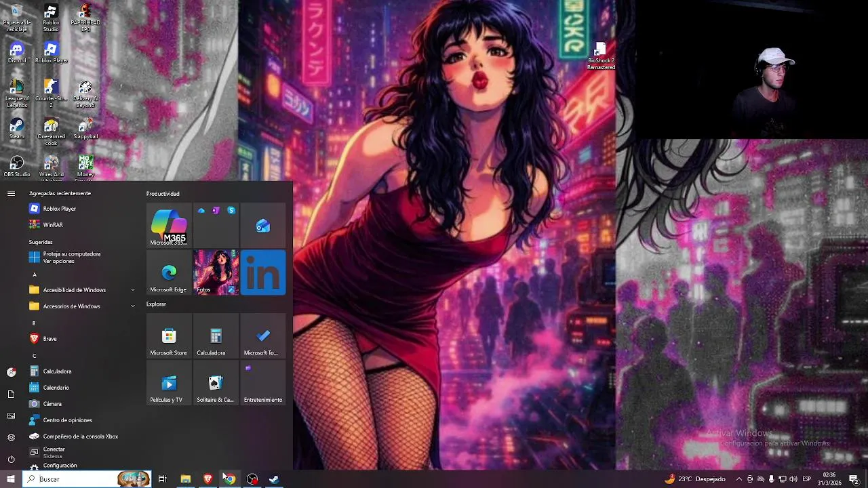The height and width of the screenshot is (488, 868).
Task: Expand the Accesorios de Windows folder
Action: [x=81, y=306]
